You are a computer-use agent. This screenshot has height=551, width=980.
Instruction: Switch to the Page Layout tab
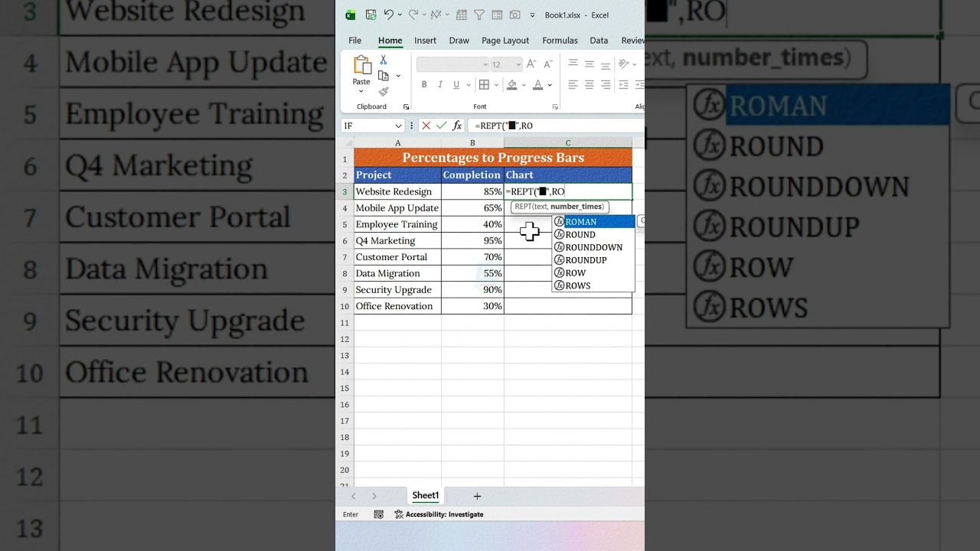pos(505,41)
